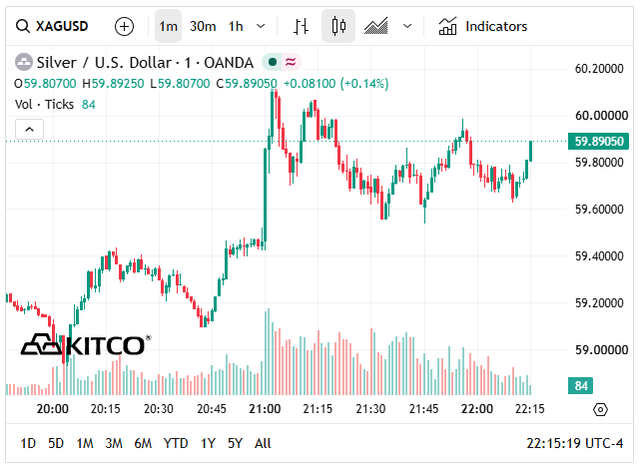Switch to the 1h timeframe

click(x=236, y=27)
